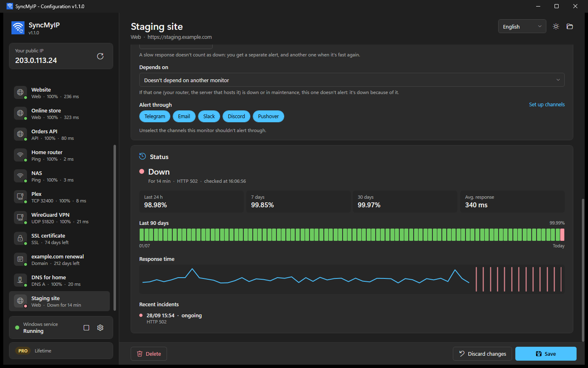Click the red Today bar in 90-day chart

[562, 235]
